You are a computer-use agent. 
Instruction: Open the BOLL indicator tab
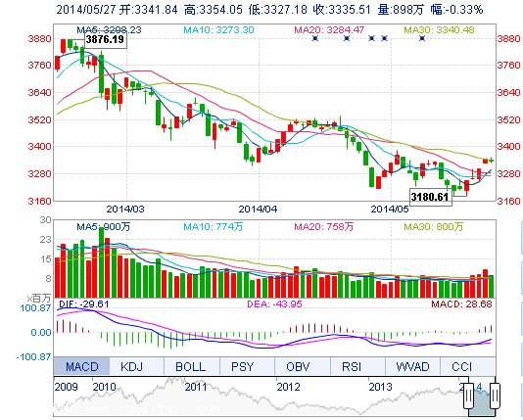pos(192,367)
